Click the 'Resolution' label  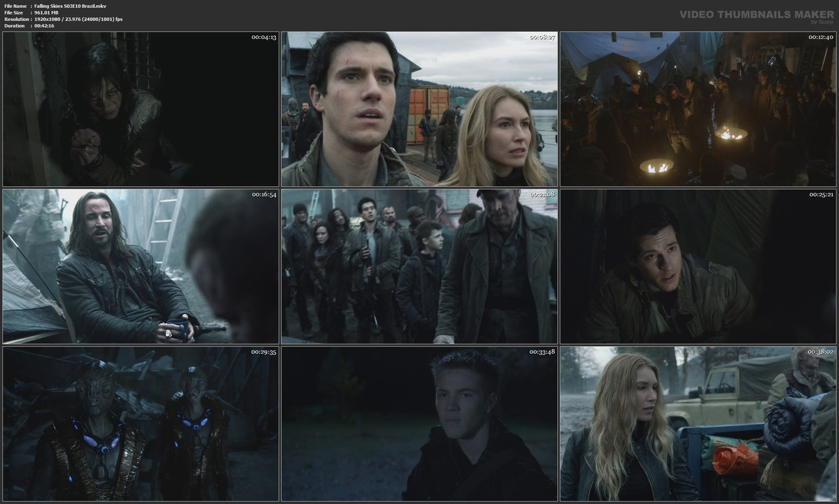click(16, 19)
